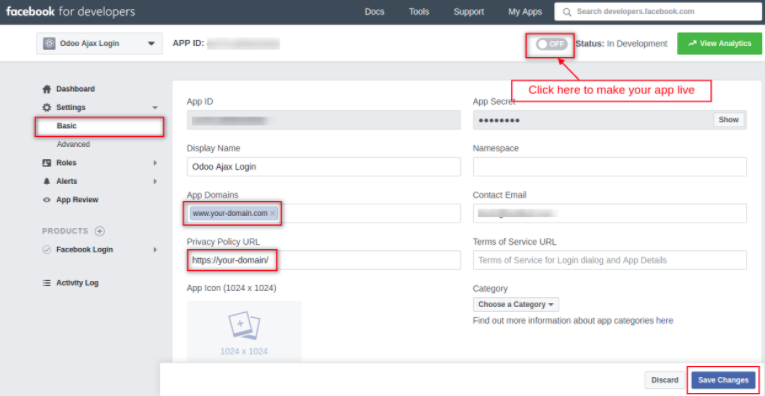Image resolution: width=765 pixels, height=396 pixels.
Task: Click the Display Name input field
Action: pyautogui.click(x=323, y=167)
